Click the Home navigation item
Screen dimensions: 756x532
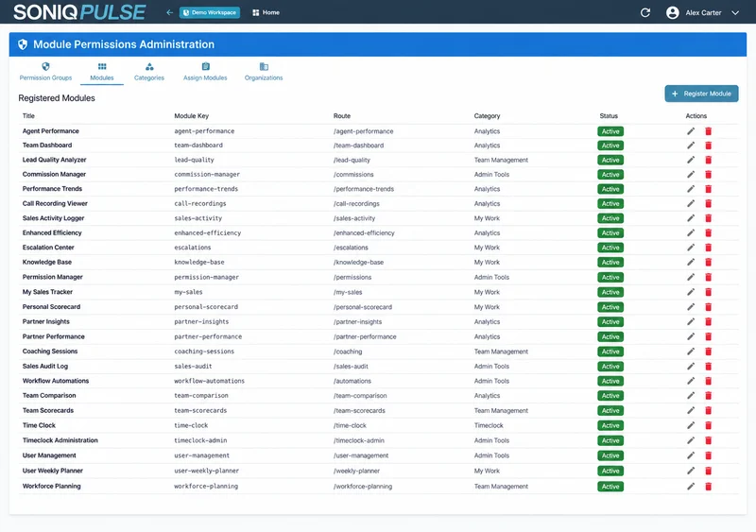click(x=266, y=12)
